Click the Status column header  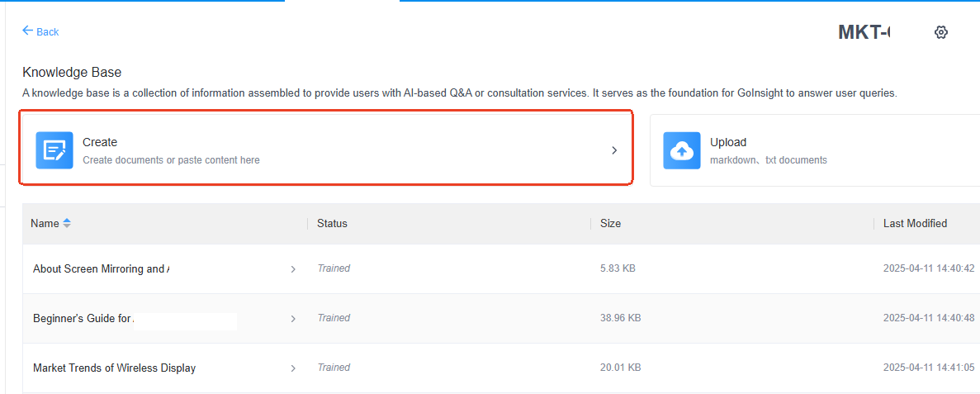pyautogui.click(x=332, y=223)
